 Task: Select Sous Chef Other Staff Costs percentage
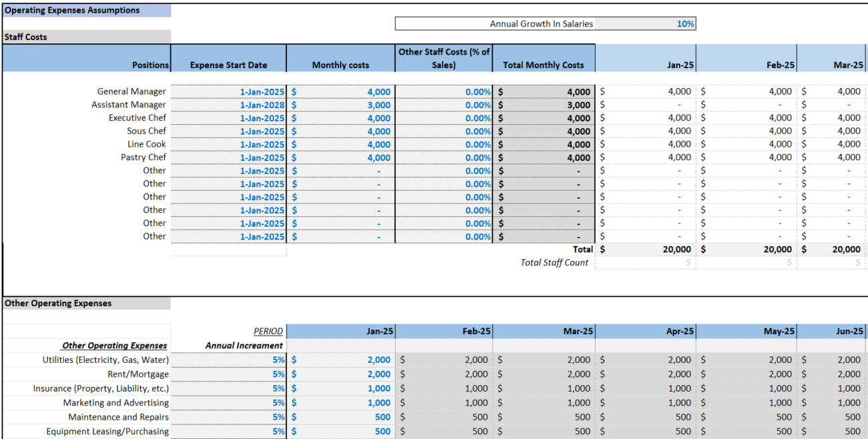[444, 131]
